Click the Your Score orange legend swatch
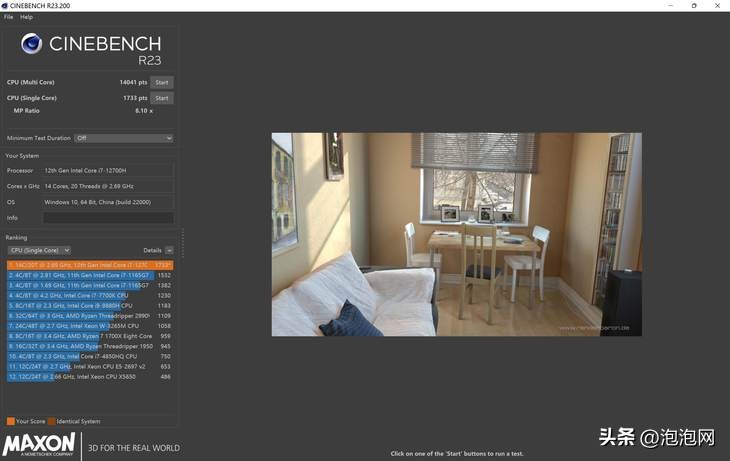The height and width of the screenshot is (461, 730). coord(11,421)
